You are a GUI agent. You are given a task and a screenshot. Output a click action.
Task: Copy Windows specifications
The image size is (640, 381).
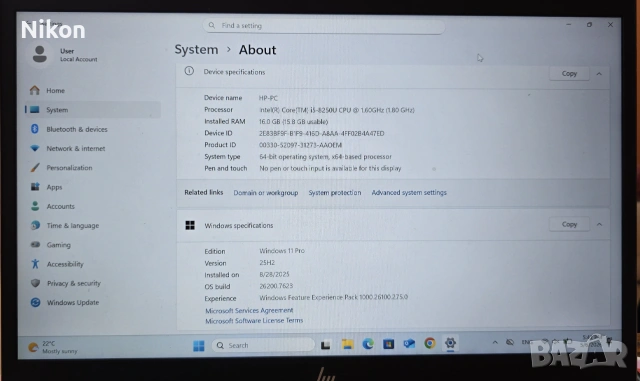click(569, 224)
